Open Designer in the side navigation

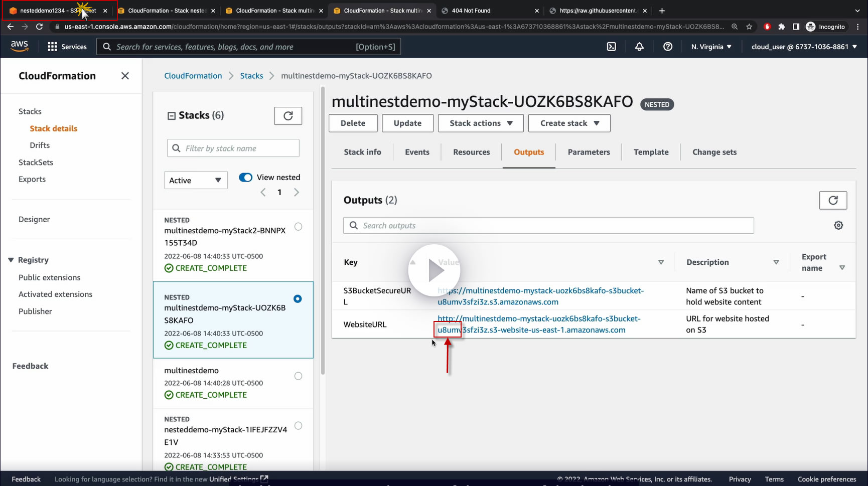[34, 219]
